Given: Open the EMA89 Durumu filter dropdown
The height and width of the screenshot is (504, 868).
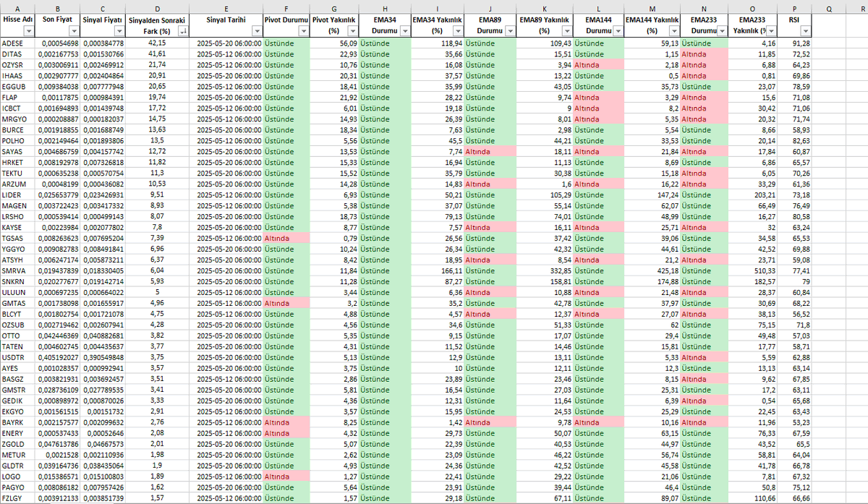Looking at the screenshot, I should (511, 32).
